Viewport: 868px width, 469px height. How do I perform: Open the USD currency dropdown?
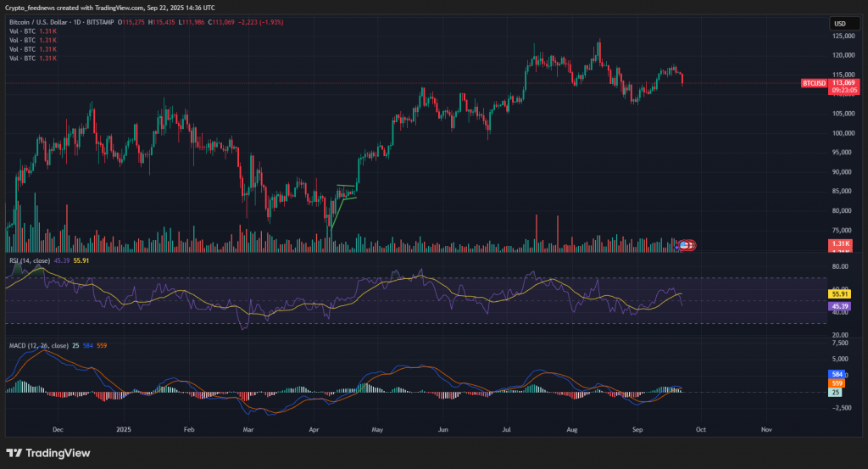tap(840, 24)
